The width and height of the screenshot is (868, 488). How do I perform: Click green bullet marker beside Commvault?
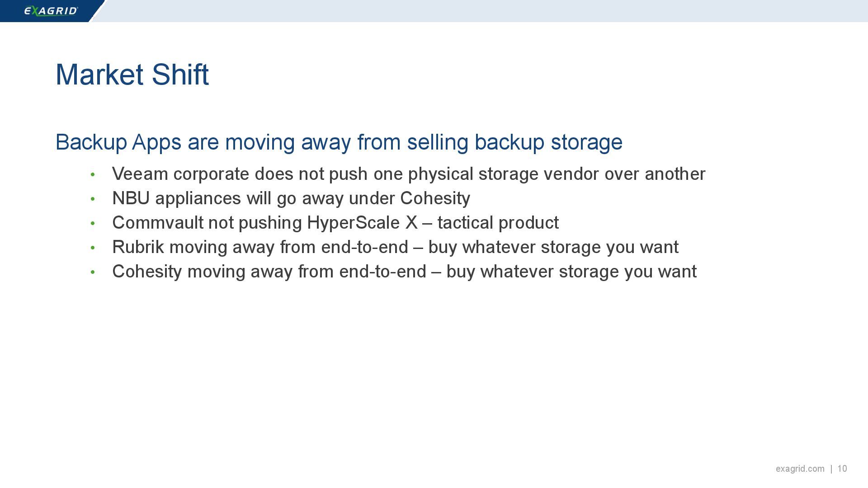pos(93,223)
